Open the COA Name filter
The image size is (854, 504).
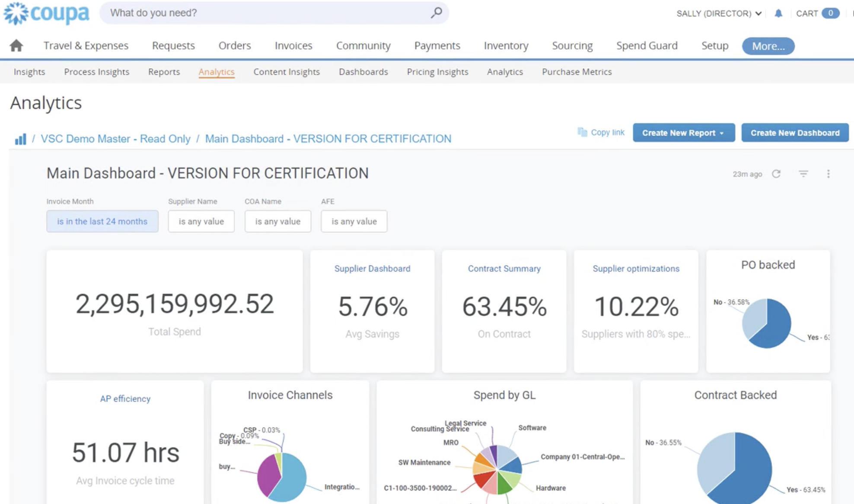(x=278, y=221)
